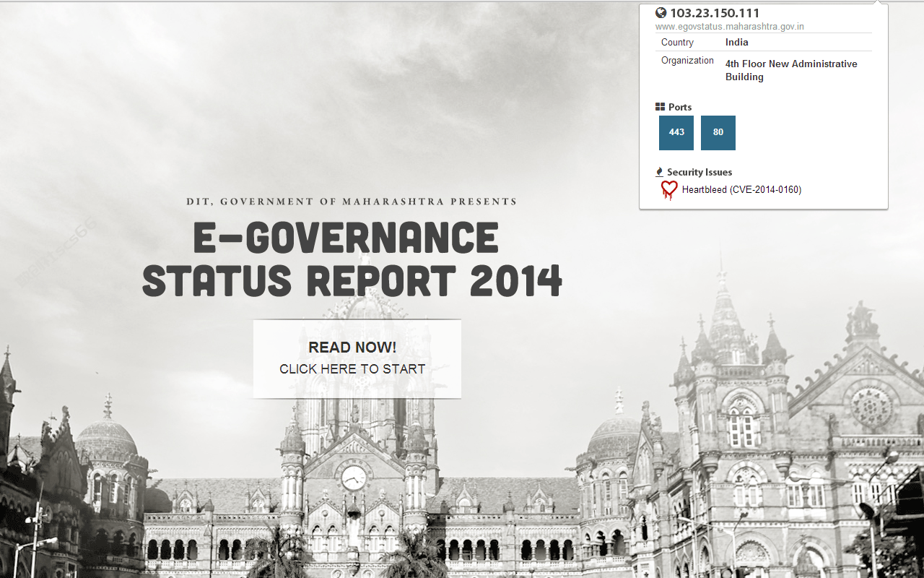Select port 80 tile
This screenshot has width=924, height=578.
[718, 133]
